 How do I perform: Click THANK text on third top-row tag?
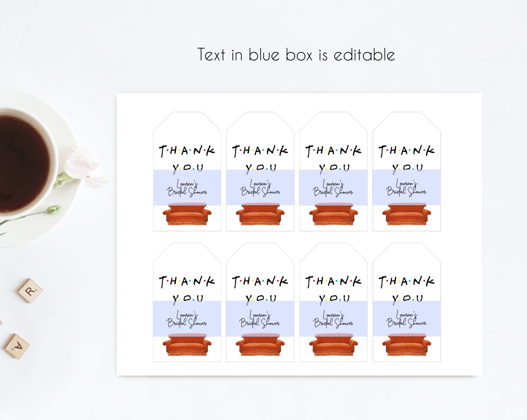(333, 151)
